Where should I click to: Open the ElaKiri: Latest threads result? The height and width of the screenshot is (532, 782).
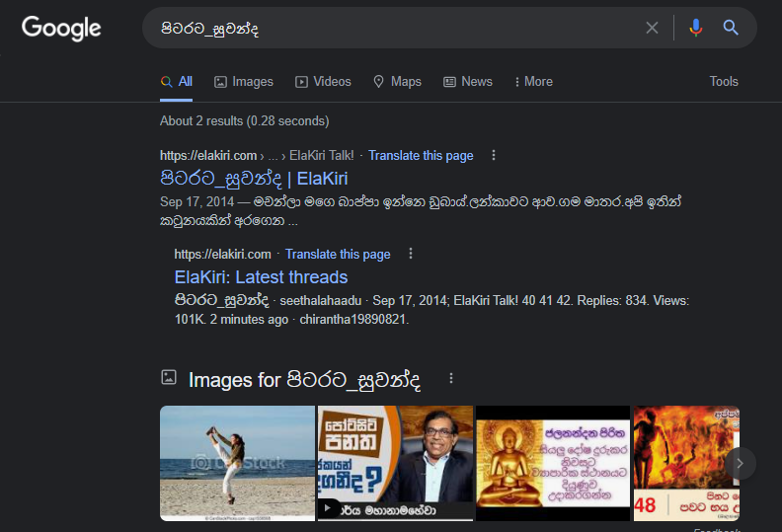(261, 277)
